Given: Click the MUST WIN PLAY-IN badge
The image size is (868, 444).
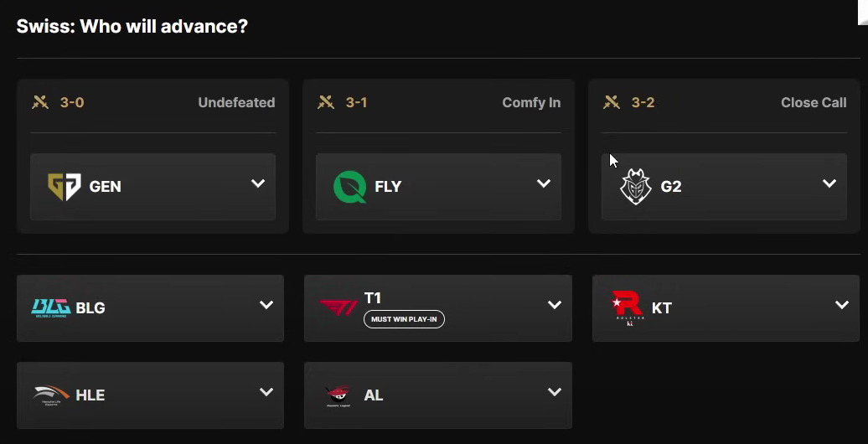Looking at the screenshot, I should 404,319.
